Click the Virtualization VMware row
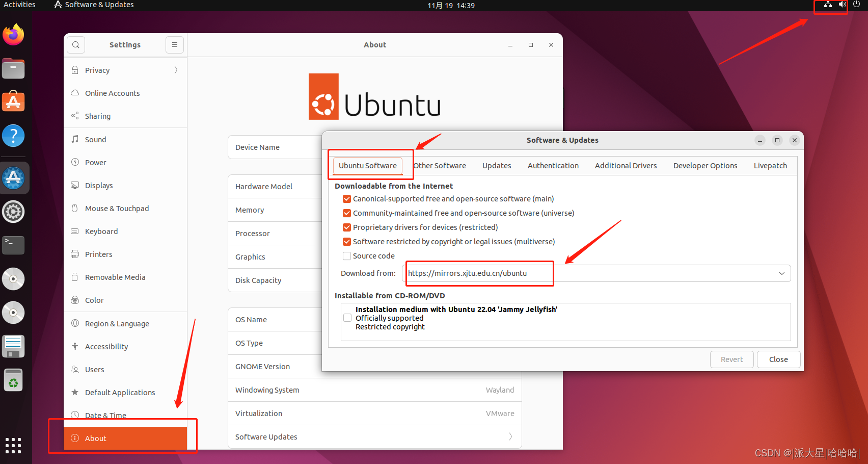Viewport: 868px width, 464px height. tap(375, 414)
